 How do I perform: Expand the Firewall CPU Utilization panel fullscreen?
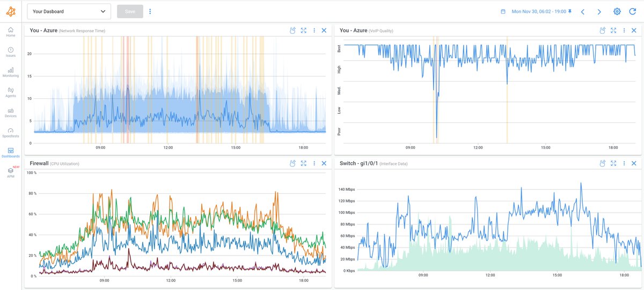(304, 163)
